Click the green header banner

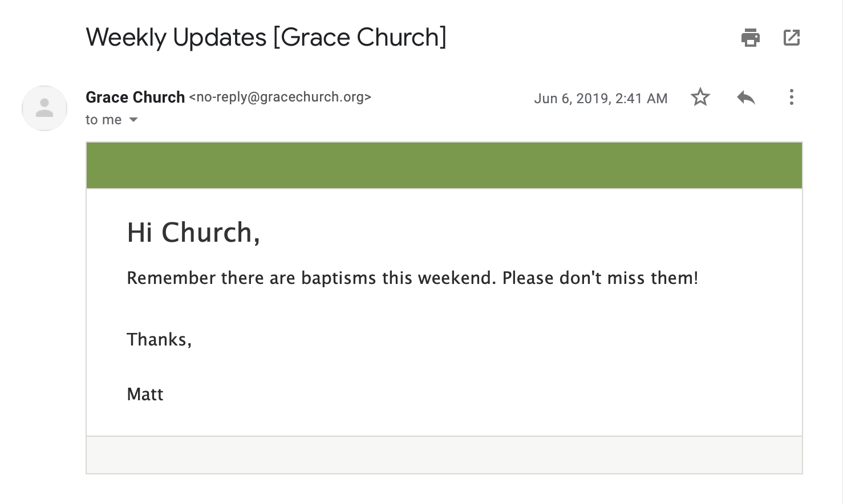pos(444,165)
